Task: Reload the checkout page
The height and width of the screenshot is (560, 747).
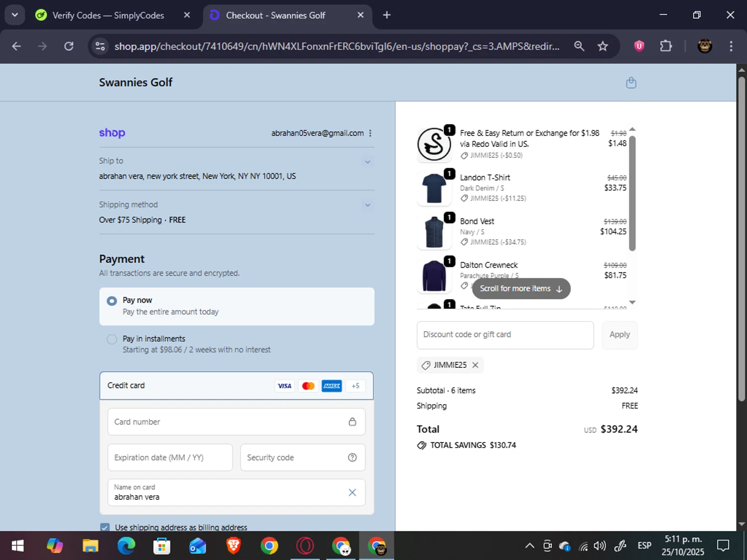Action: pos(69,46)
